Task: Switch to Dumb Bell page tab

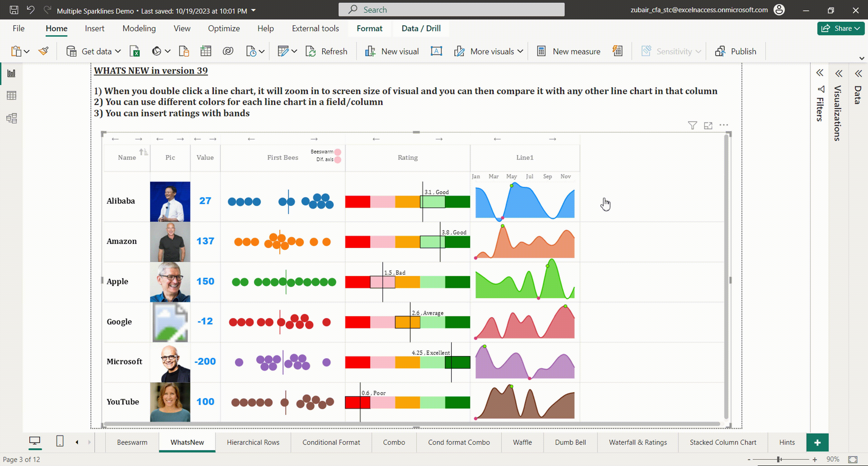Action: click(x=570, y=442)
